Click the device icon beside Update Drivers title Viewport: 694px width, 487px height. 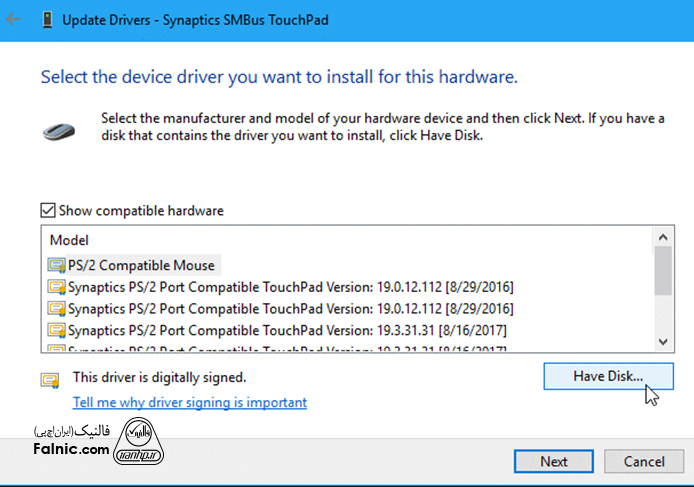pyautogui.click(x=46, y=19)
